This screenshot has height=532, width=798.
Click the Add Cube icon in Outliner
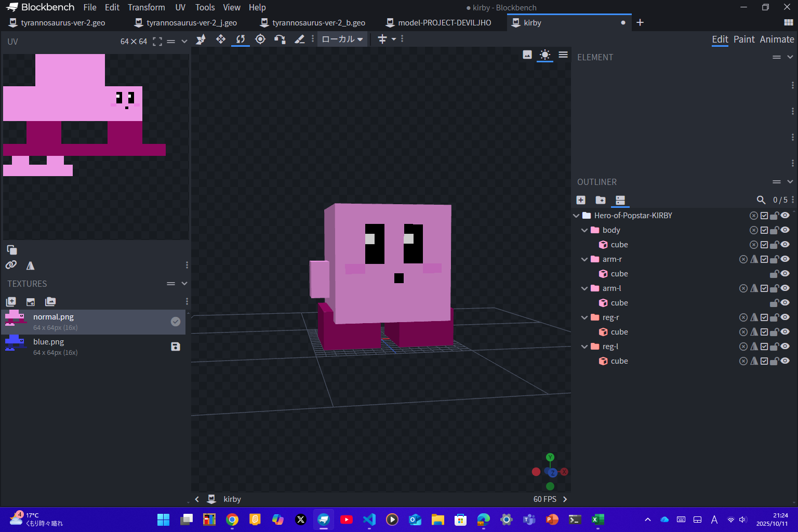coord(581,200)
